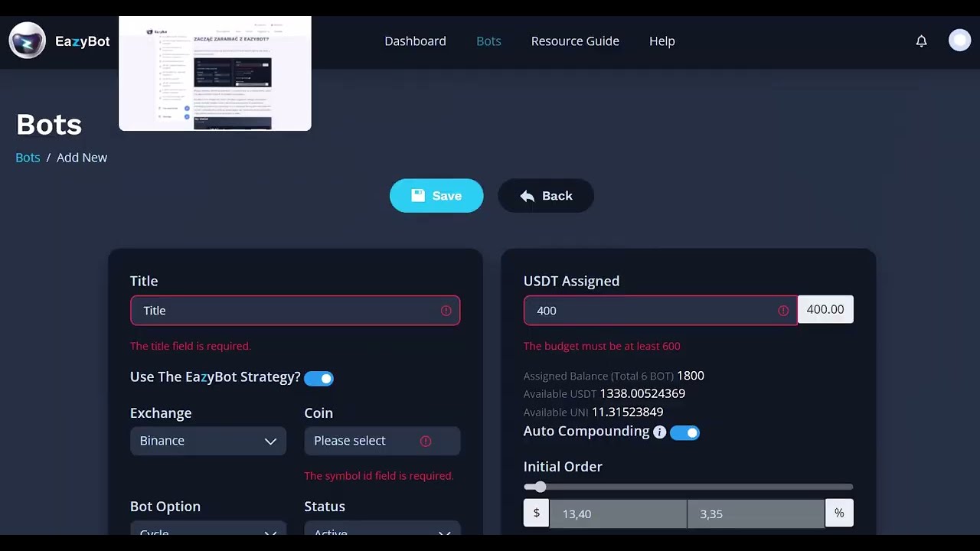Click the info icon beside Auto Compounding
Screen dimensions: 980x551
(659, 432)
